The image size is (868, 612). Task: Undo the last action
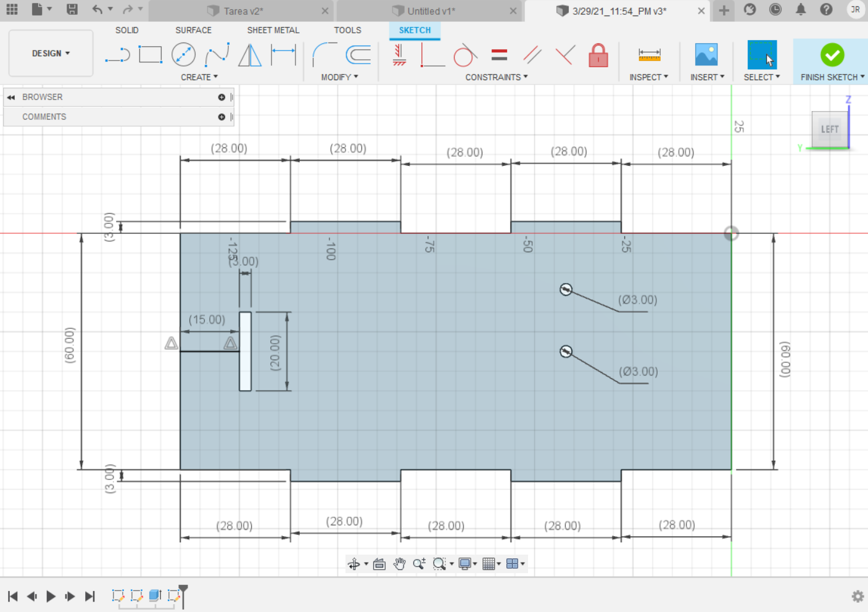coord(97,9)
